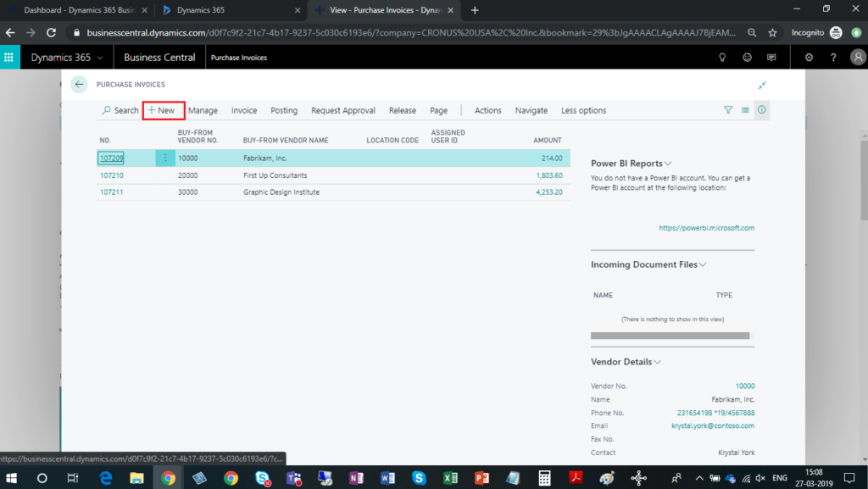The image size is (868, 489).
Task: Click the smiley feedback icon
Action: tap(747, 58)
